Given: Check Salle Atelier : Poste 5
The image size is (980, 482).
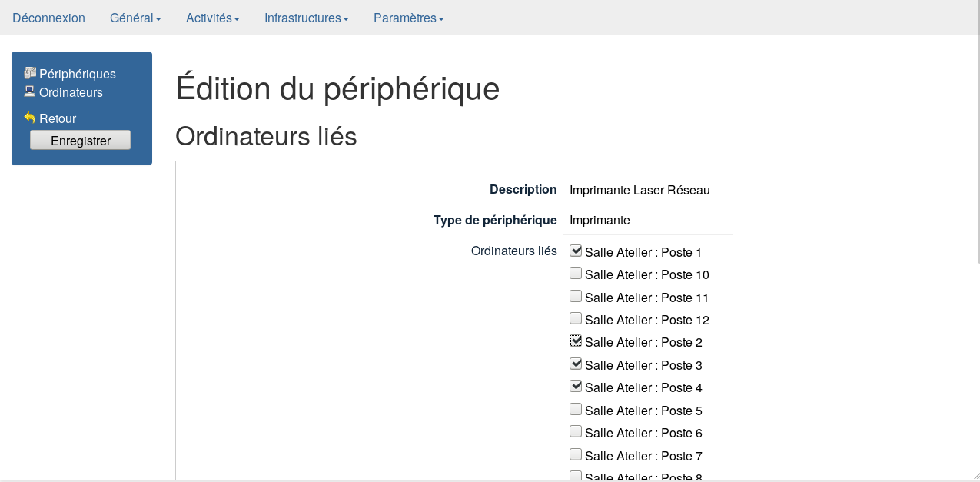Looking at the screenshot, I should click(x=576, y=409).
